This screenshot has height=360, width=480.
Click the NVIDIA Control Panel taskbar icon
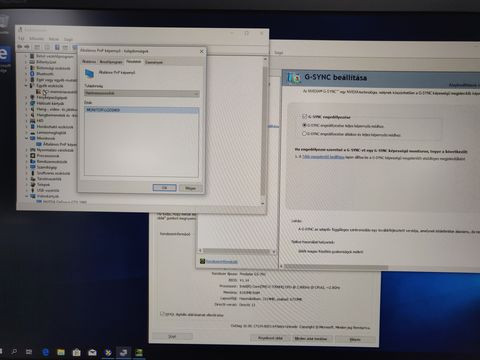[x=139, y=352]
